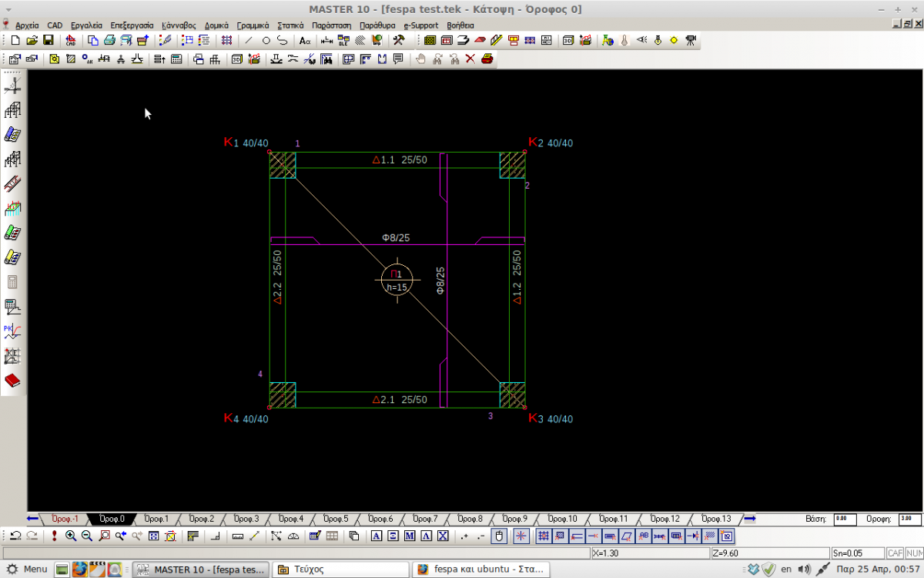924x578 pixels.
Task: Select the line drawing tool
Action: pyautogui.click(x=249, y=40)
